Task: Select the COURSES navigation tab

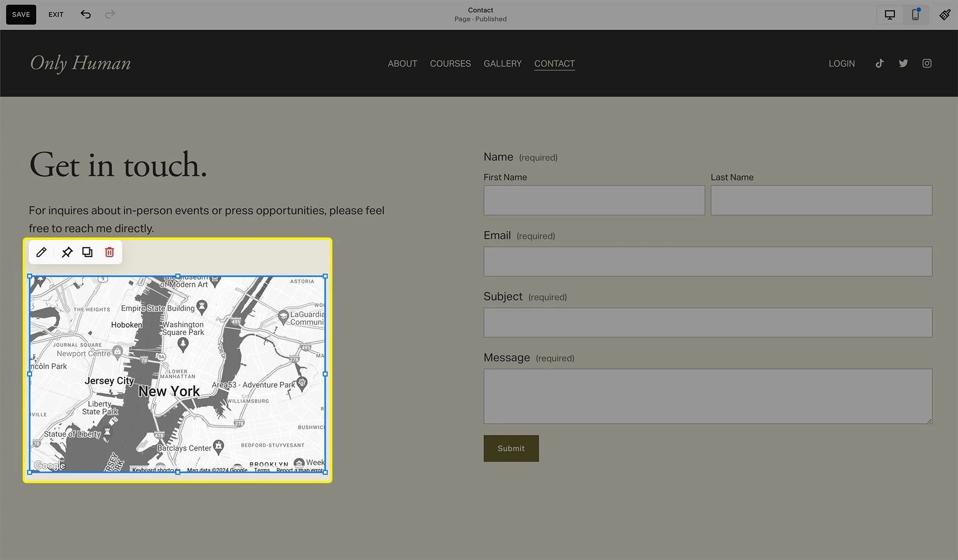Action: click(450, 63)
